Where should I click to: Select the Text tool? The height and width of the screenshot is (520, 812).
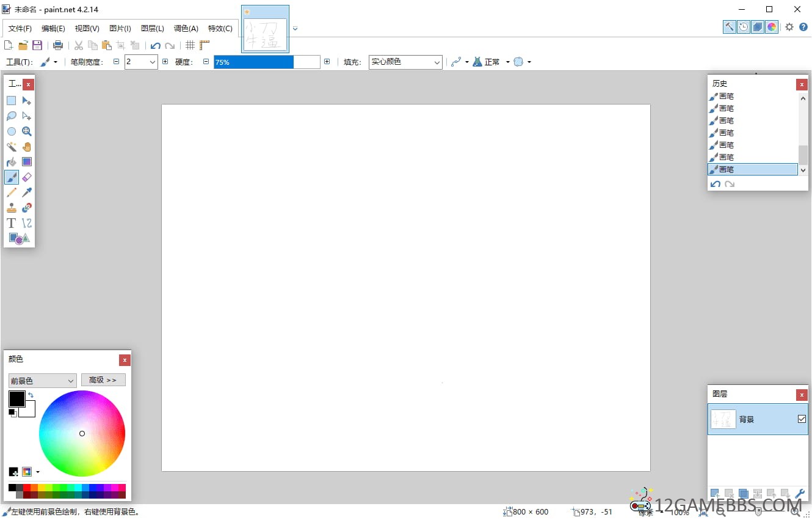click(12, 223)
